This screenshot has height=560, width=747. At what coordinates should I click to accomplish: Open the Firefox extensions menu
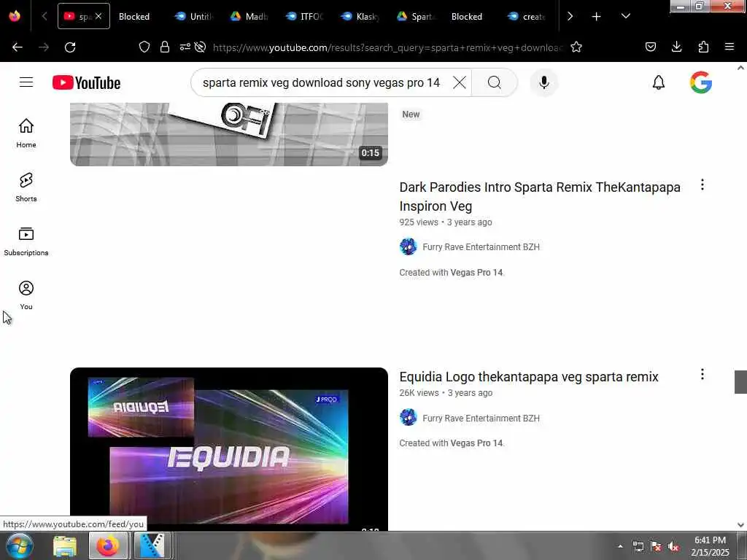(703, 47)
